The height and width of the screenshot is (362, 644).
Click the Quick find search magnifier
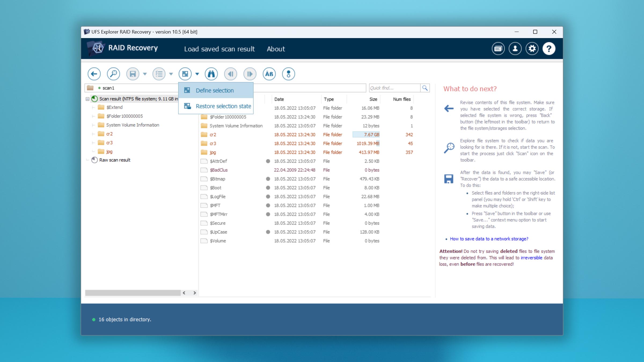[x=425, y=88]
